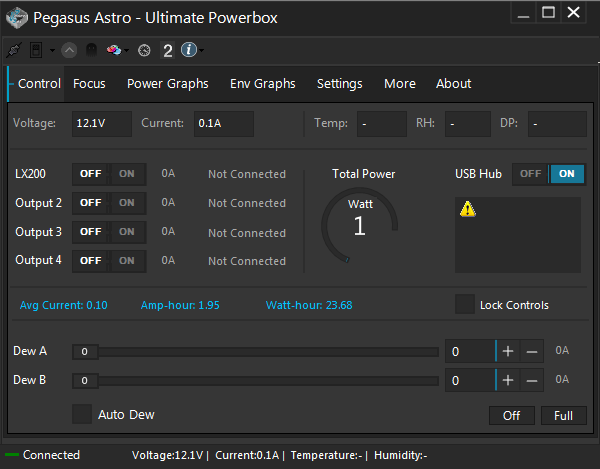
Task: Click the Connected status indicator
Action: click(x=42, y=455)
